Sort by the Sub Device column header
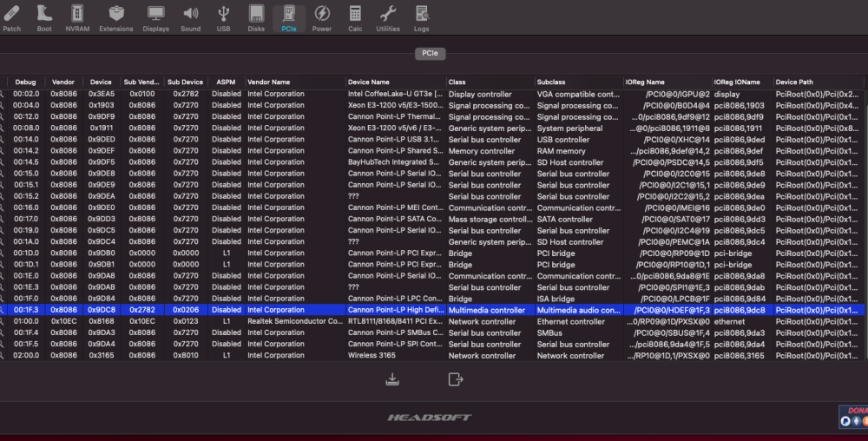The width and height of the screenshot is (868, 441). pos(186,82)
